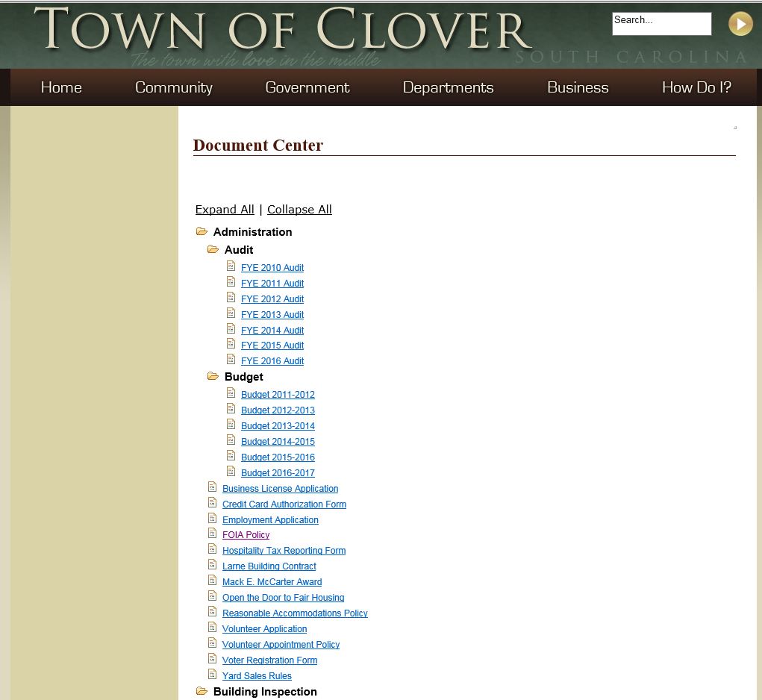The height and width of the screenshot is (700, 762).
Task: Click the folder icon beside Building Inspection
Action: tap(202, 691)
